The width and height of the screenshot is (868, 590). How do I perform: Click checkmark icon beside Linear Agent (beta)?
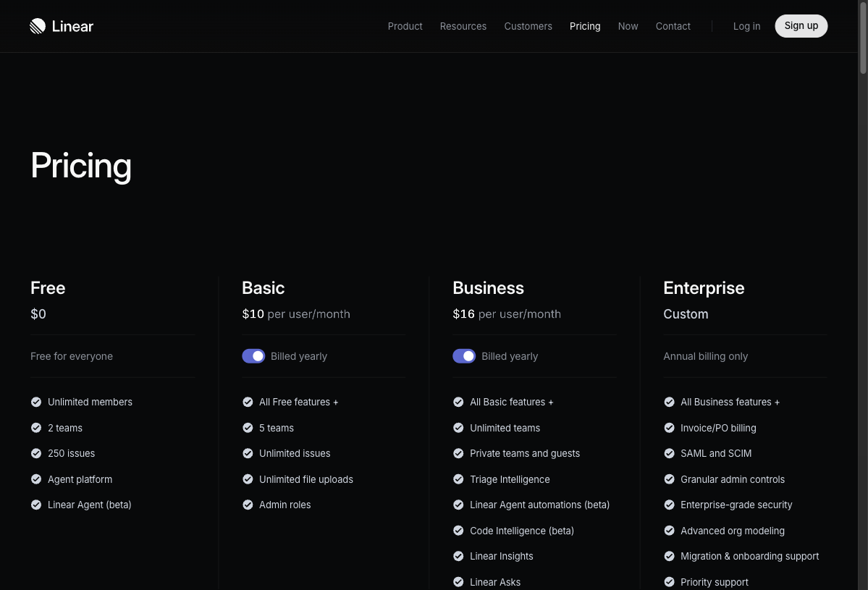[x=36, y=505]
